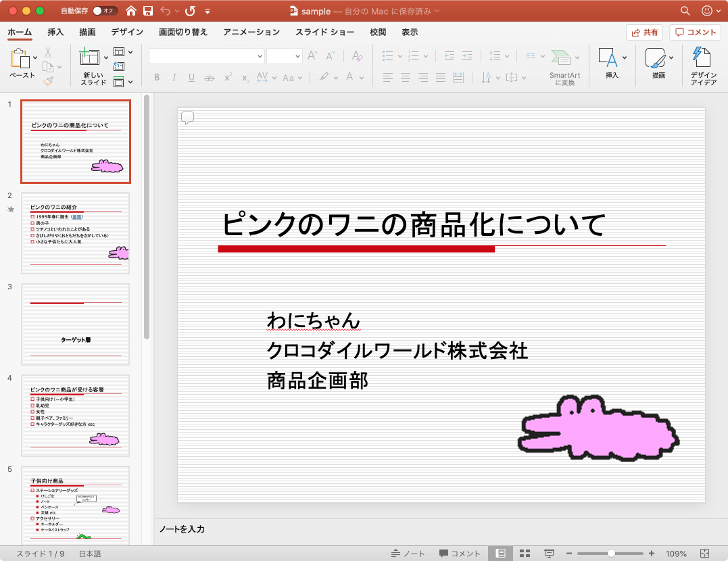The height and width of the screenshot is (561, 728).
Task: Expand the quick access toolbar customize arrow
Action: click(208, 11)
